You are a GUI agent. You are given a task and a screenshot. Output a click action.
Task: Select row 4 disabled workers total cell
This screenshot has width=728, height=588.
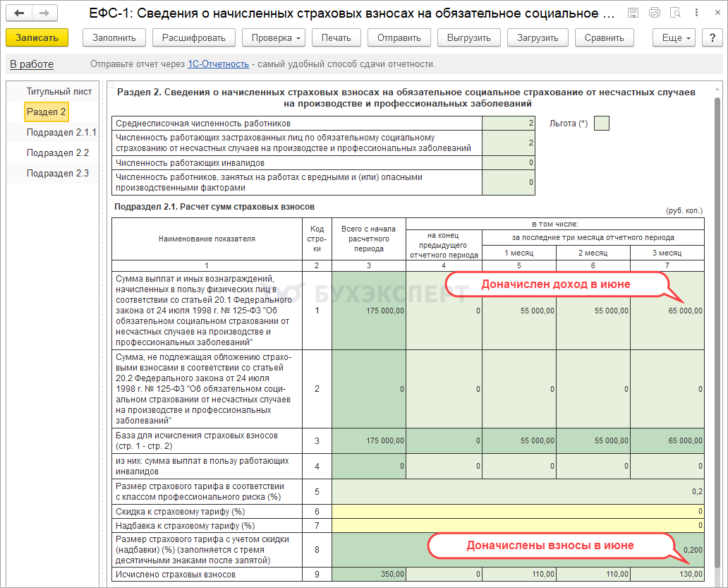pos(369,467)
